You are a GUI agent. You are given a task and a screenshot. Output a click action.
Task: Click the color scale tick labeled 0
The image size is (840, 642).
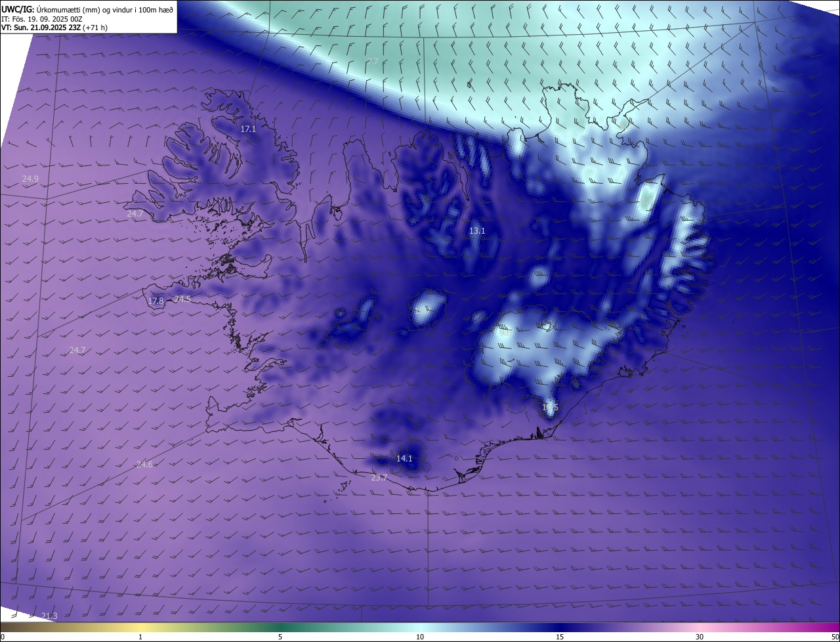[x=3, y=637]
